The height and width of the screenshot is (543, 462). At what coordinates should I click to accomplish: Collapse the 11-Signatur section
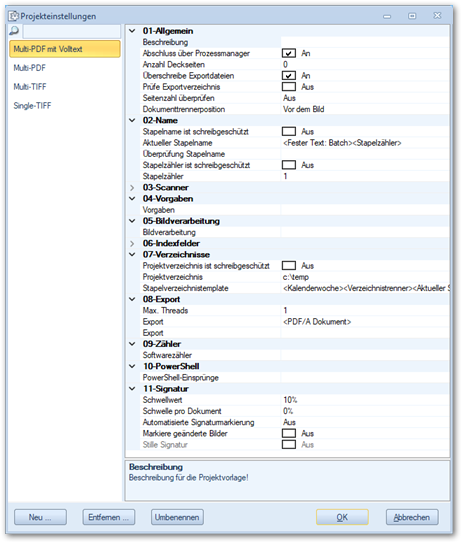132,389
